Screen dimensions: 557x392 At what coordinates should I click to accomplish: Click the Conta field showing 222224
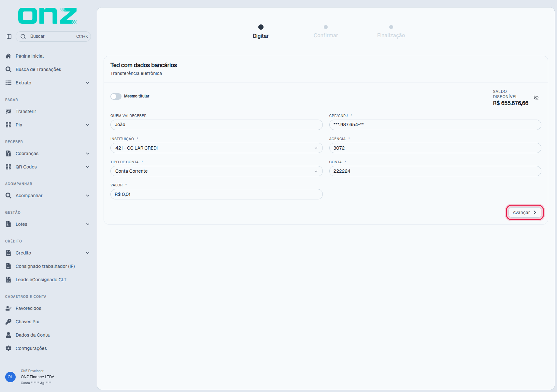tap(435, 171)
